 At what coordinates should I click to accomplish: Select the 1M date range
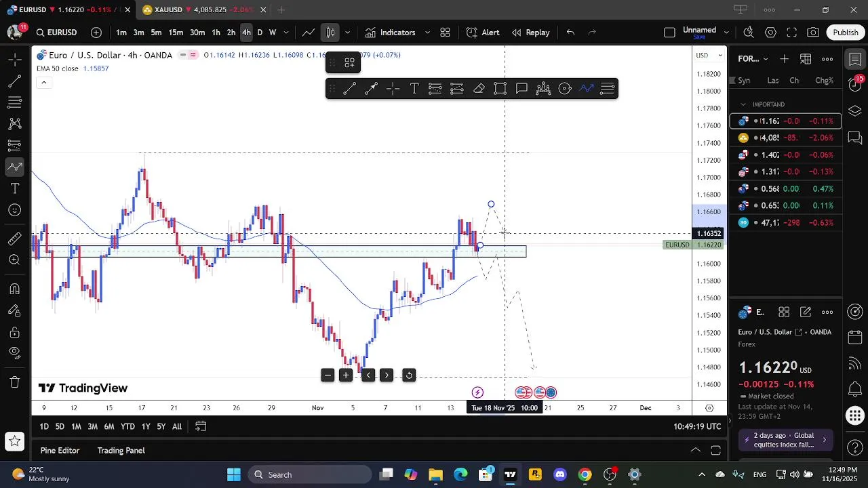tap(76, 426)
